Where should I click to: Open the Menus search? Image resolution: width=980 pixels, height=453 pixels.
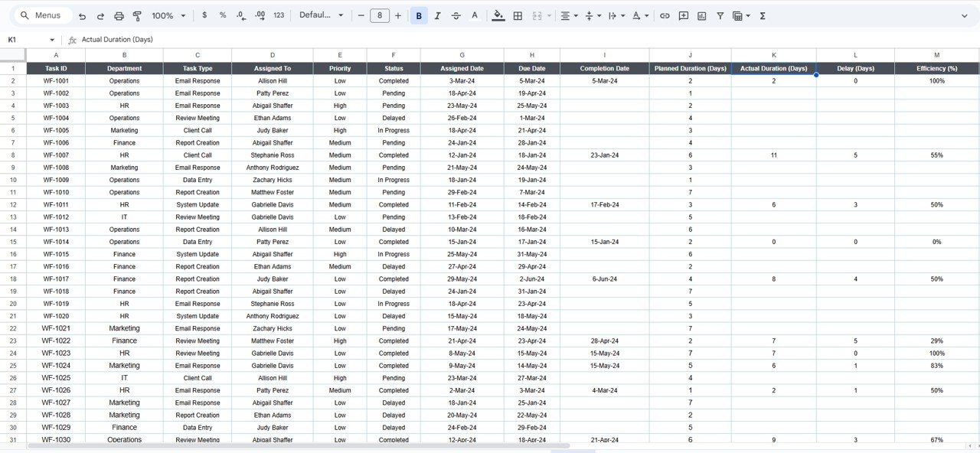click(x=42, y=15)
